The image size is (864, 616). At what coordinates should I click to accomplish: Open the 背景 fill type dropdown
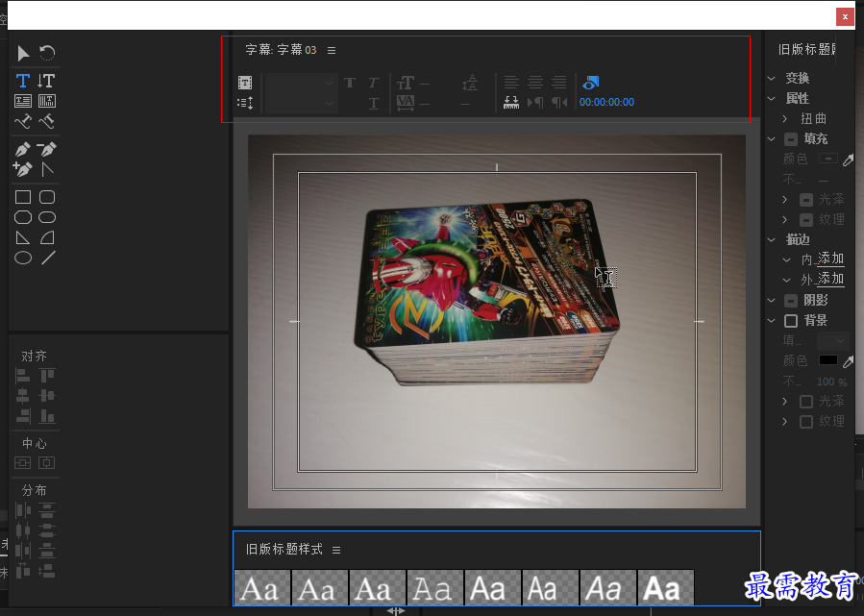pyautogui.click(x=832, y=340)
